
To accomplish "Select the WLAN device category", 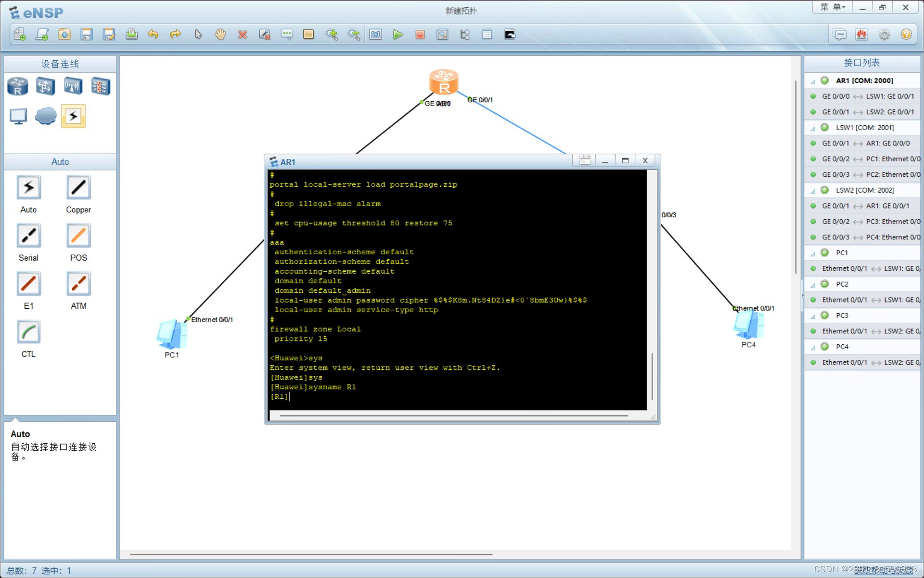I will click(x=73, y=87).
